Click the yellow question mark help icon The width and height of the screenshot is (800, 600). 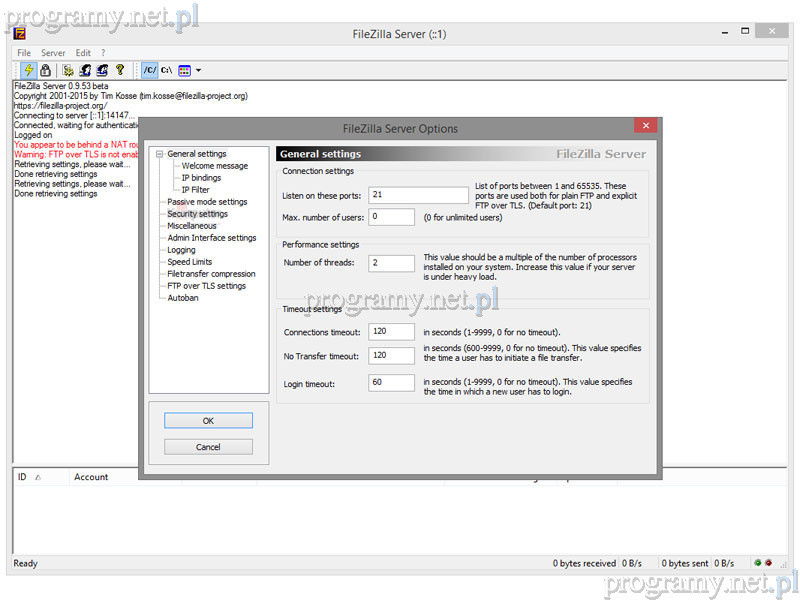pos(119,71)
